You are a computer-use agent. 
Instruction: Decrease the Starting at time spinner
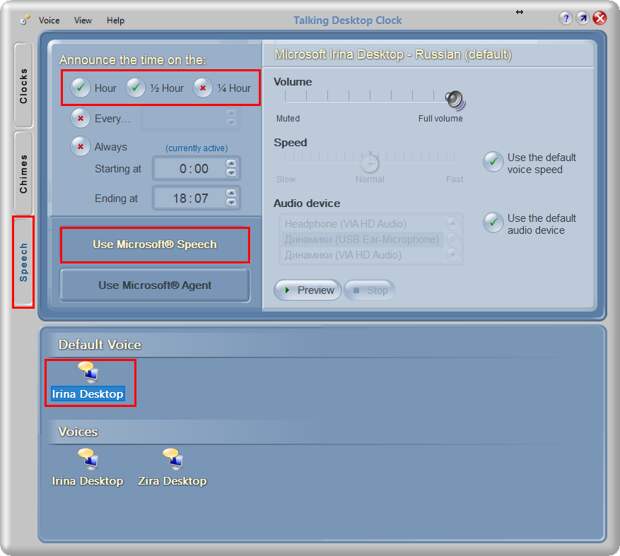tap(231, 173)
